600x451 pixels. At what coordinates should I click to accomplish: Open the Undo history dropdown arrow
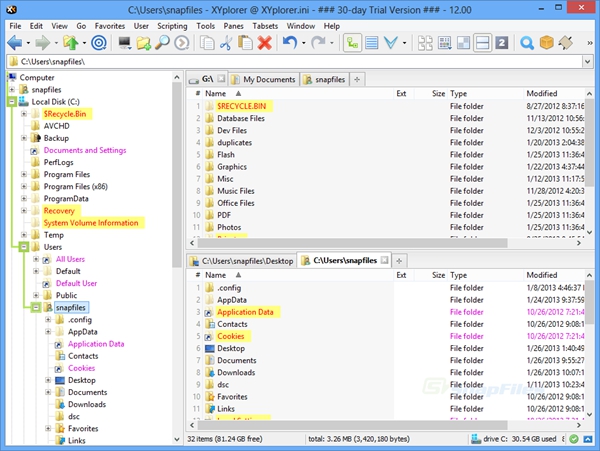coord(303,43)
